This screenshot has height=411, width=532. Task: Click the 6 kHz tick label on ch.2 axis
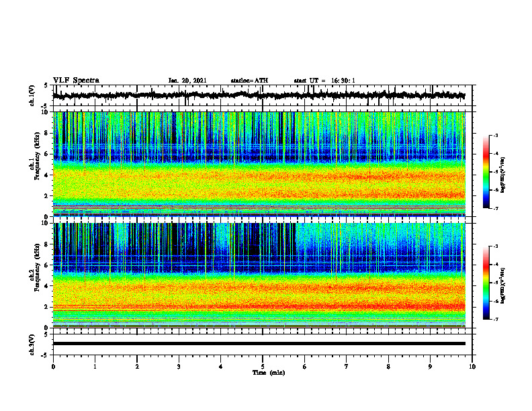46,265
